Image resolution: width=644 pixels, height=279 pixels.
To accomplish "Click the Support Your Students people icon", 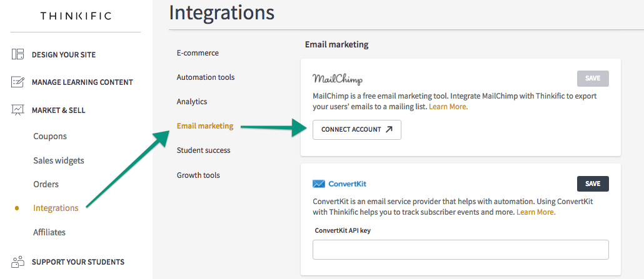I will pos(18,262).
